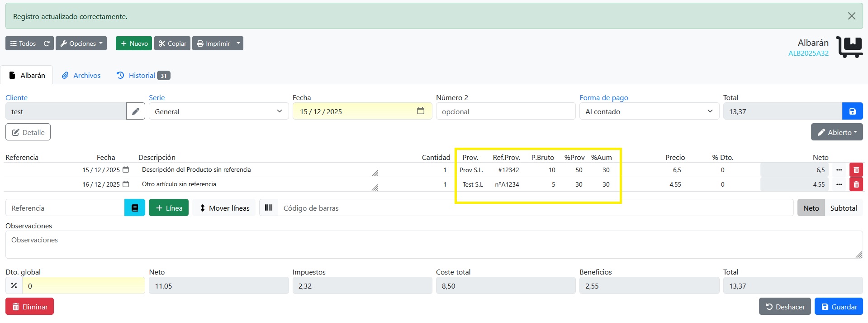Open the three-dots menu on the first line
The width and height of the screenshot is (868, 323).
coord(839,170)
